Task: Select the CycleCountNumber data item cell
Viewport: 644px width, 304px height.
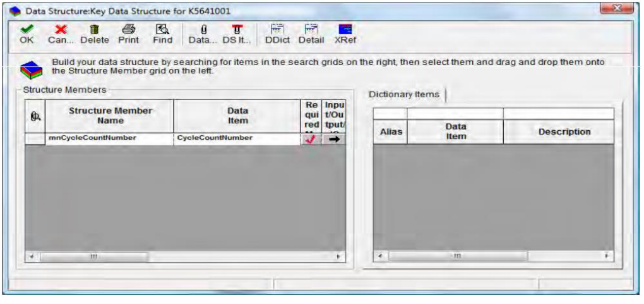Action: 237,138
